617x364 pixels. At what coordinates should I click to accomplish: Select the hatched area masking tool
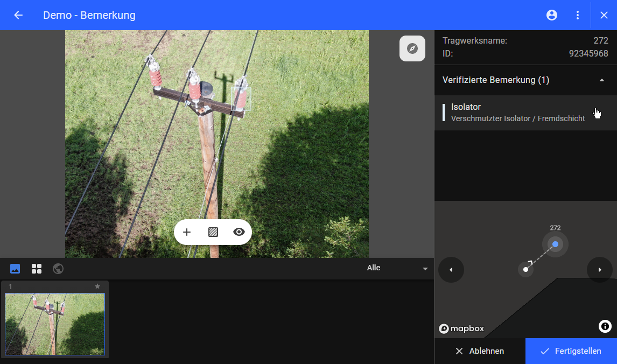213,232
